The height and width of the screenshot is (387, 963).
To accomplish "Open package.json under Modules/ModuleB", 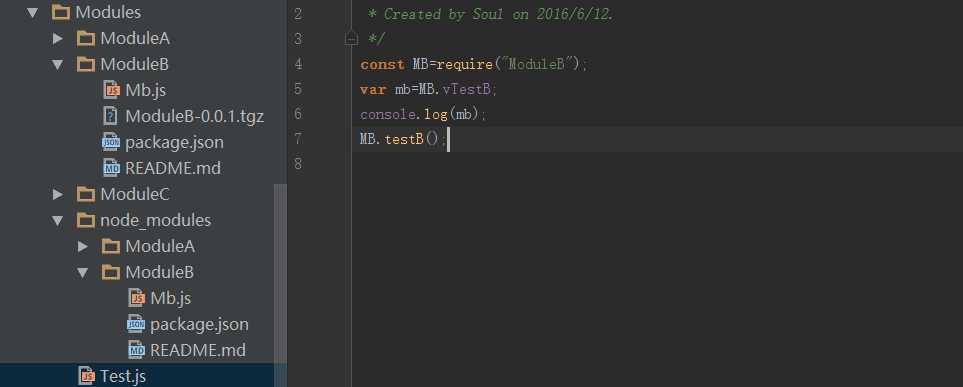I will tap(174, 143).
